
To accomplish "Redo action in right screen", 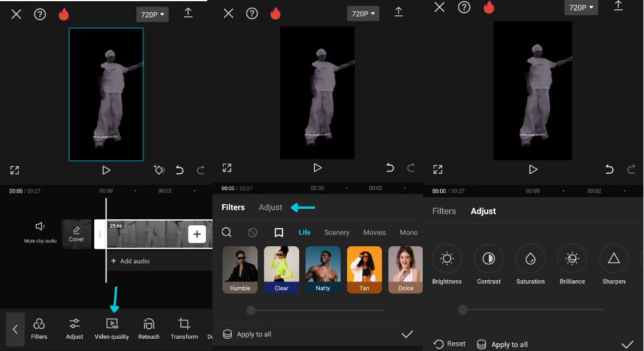I will [x=631, y=169].
